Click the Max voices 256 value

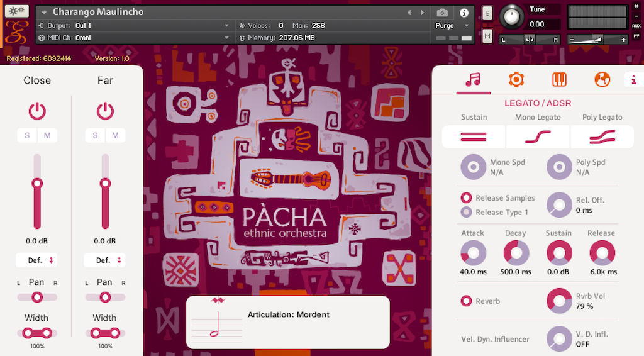click(318, 25)
